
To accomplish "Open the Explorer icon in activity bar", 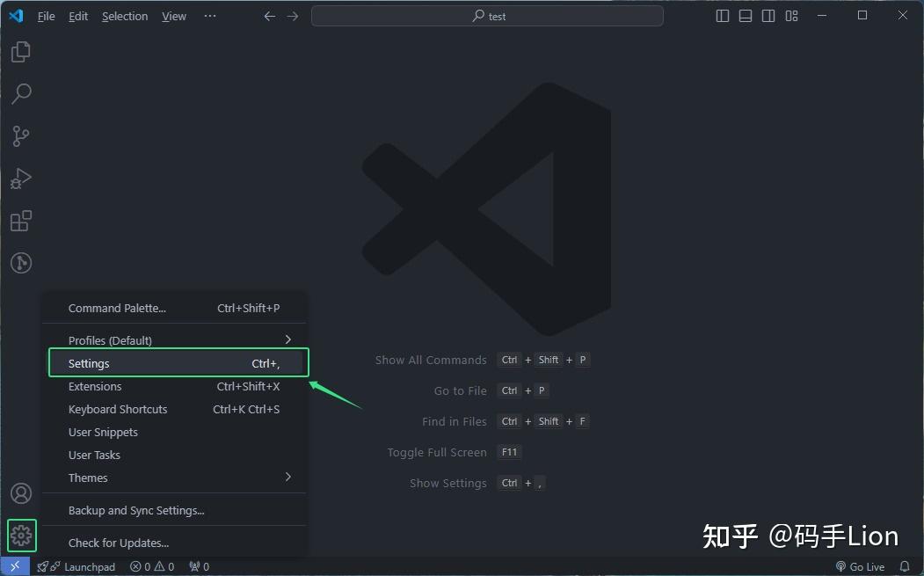I will pyautogui.click(x=20, y=52).
